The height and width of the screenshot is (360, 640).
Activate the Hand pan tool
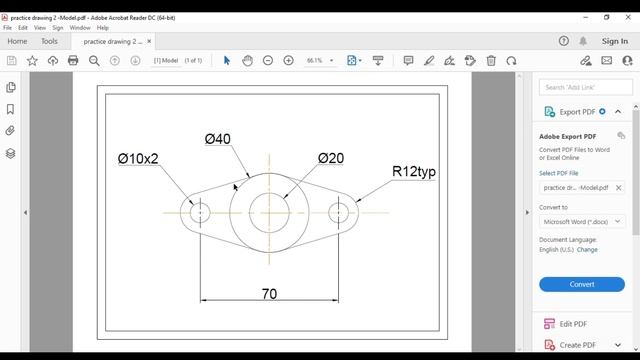(247, 61)
